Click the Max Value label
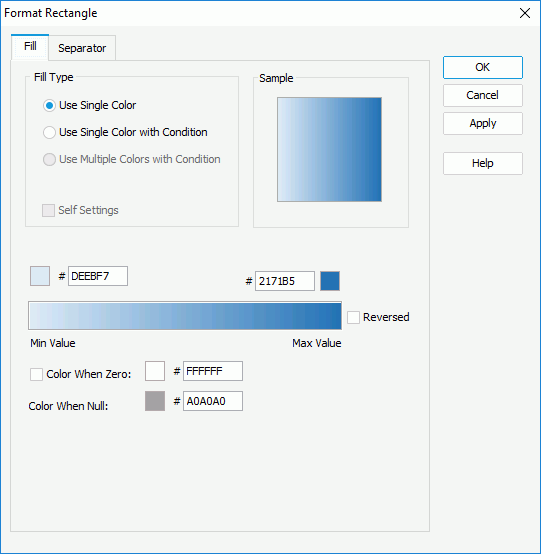541x554 pixels. tap(317, 343)
